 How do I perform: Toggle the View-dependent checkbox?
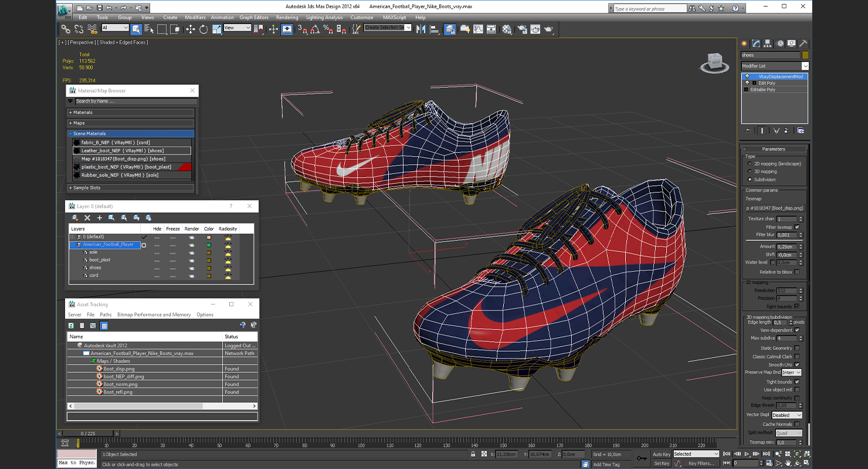[796, 330]
